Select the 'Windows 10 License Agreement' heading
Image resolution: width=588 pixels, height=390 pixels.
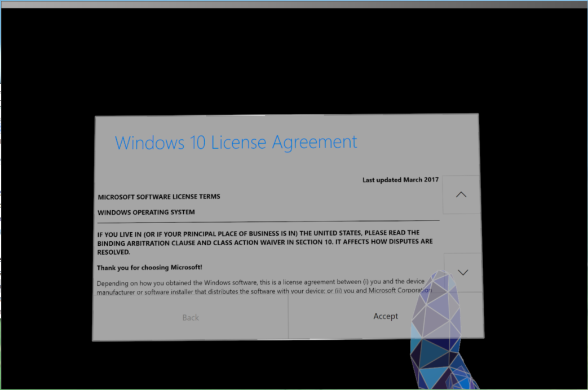click(x=236, y=143)
